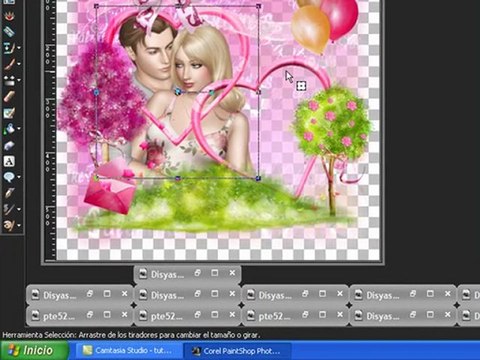Select the Art Media Oil Brush tool
This screenshot has width=480, height=360.
click(9, 225)
